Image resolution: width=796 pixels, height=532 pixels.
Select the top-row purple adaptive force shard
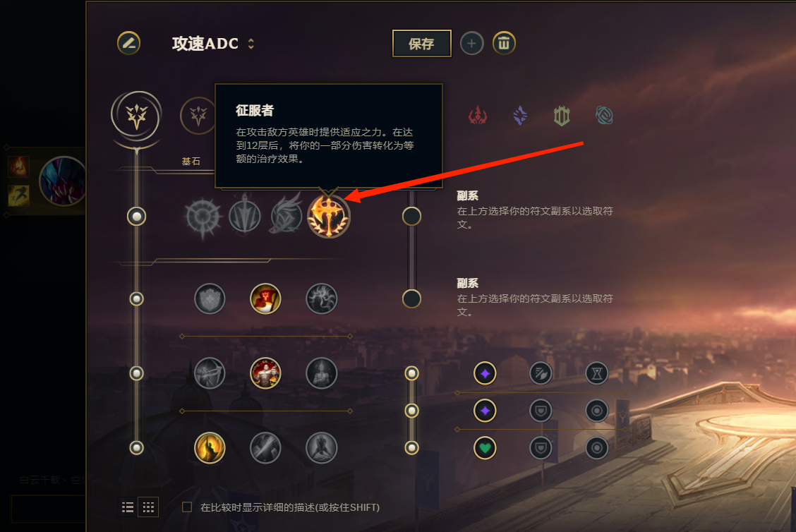485,374
